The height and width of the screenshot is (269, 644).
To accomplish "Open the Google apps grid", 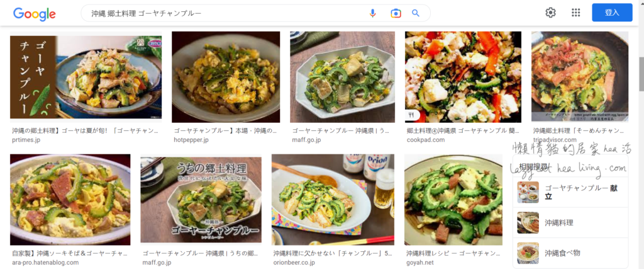I will 576,13.
